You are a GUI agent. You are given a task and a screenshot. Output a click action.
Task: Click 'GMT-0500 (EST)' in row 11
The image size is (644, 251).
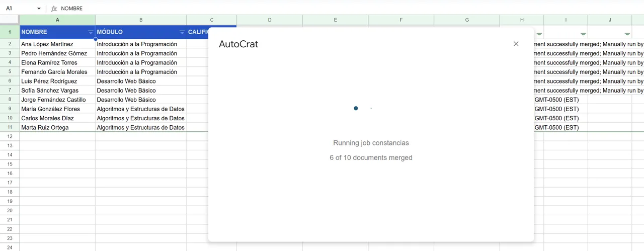pyautogui.click(x=556, y=128)
